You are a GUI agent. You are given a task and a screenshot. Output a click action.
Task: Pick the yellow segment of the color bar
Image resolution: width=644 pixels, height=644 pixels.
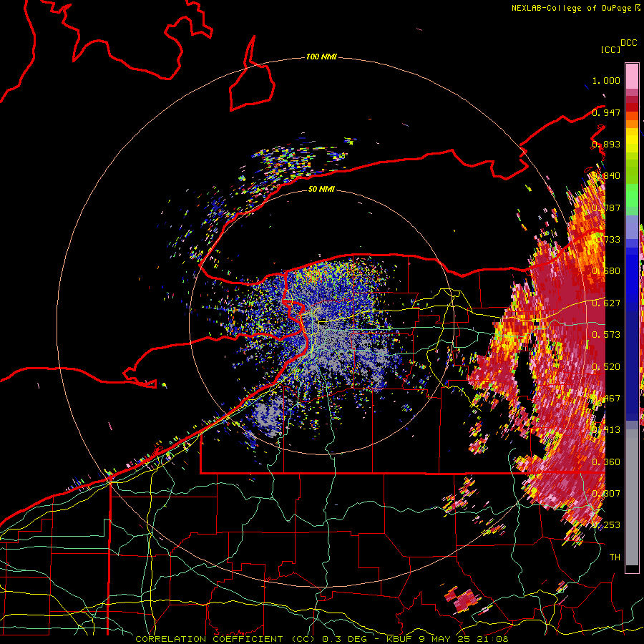632,140
